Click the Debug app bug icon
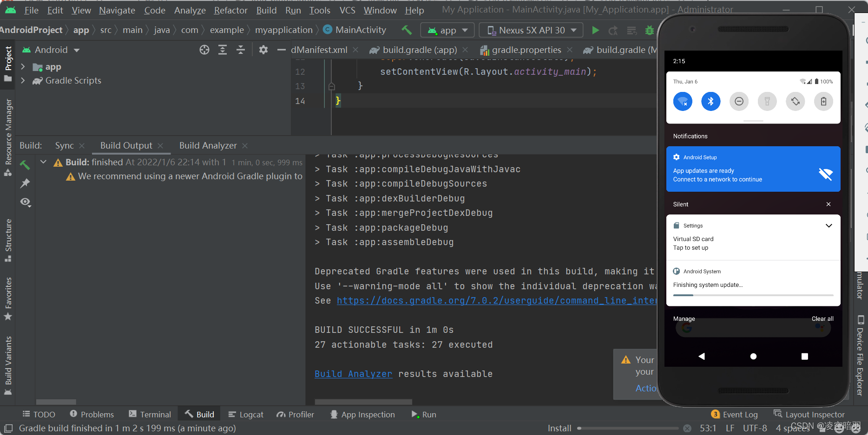Viewport: 868px width, 435px height. (649, 31)
